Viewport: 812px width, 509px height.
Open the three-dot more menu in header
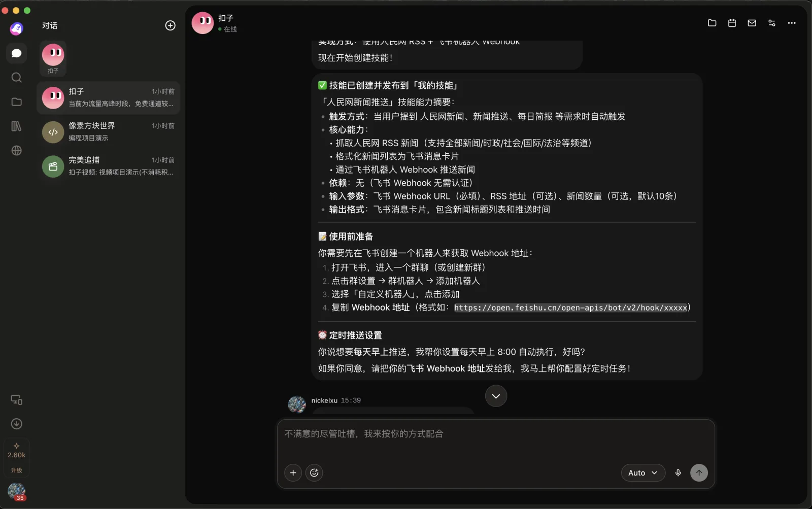792,23
